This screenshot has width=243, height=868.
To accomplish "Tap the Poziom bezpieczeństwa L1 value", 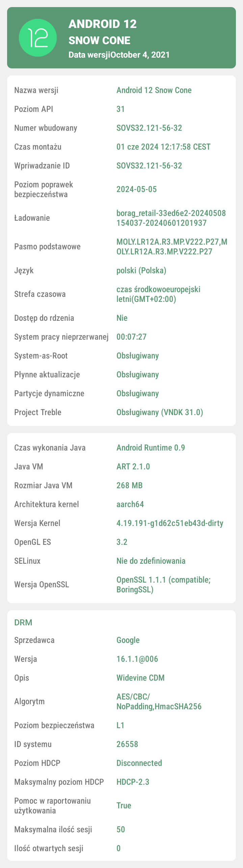I will click(120, 725).
